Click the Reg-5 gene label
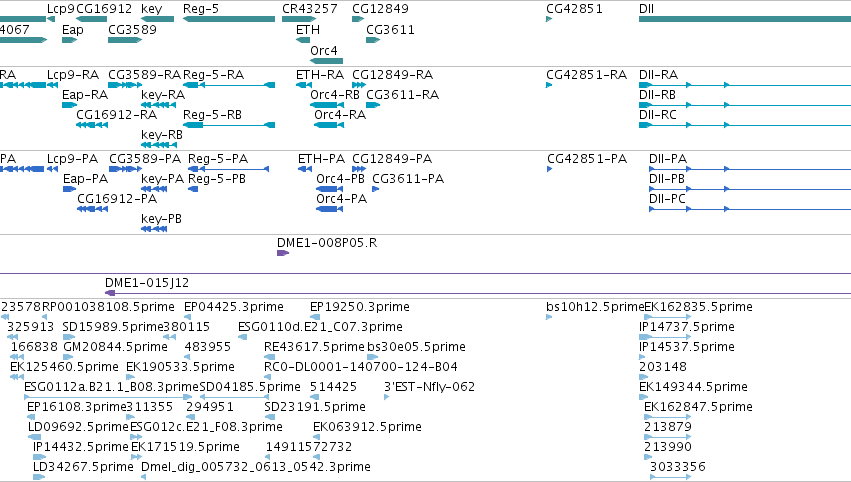851x482 pixels. 201,9
